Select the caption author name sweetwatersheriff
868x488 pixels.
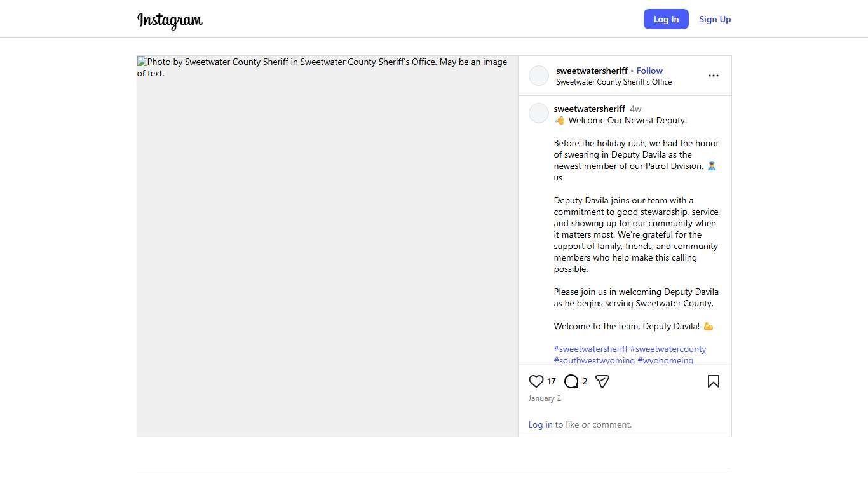click(589, 109)
